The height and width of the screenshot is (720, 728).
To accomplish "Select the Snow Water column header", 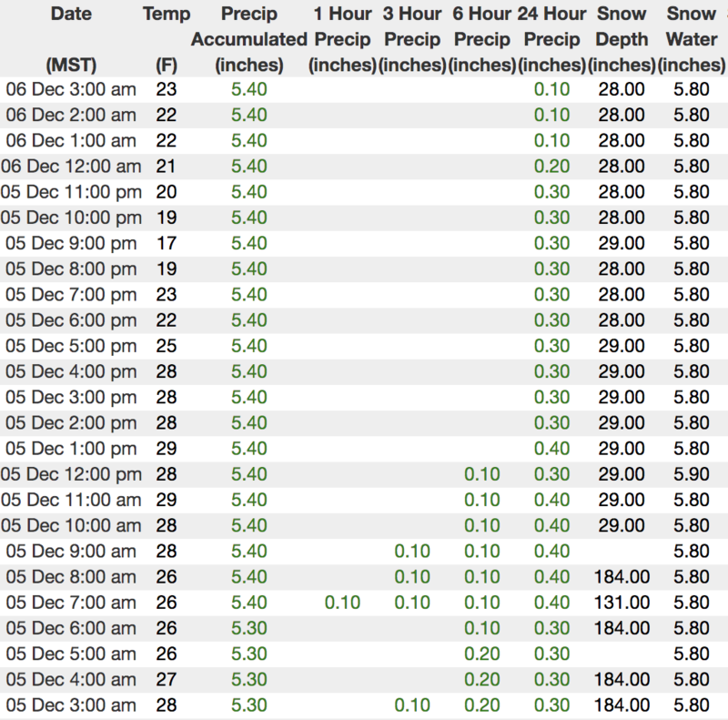I will [x=692, y=39].
